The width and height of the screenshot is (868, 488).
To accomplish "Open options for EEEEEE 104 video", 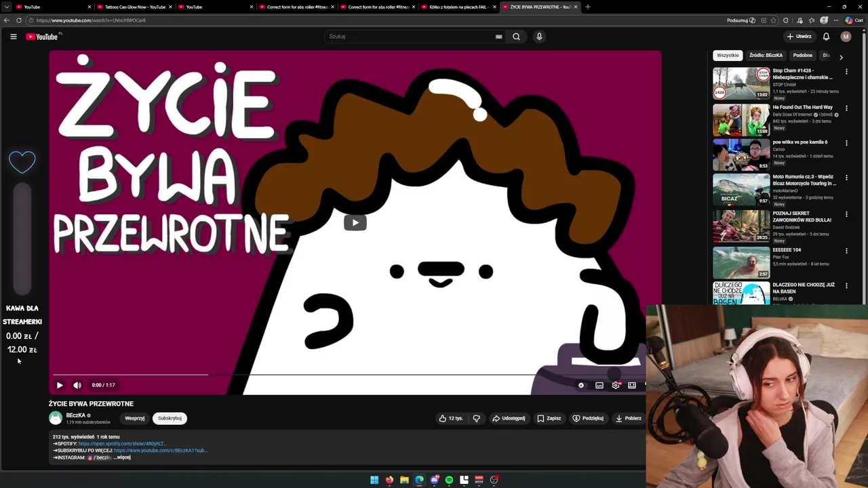I will pos(846,251).
